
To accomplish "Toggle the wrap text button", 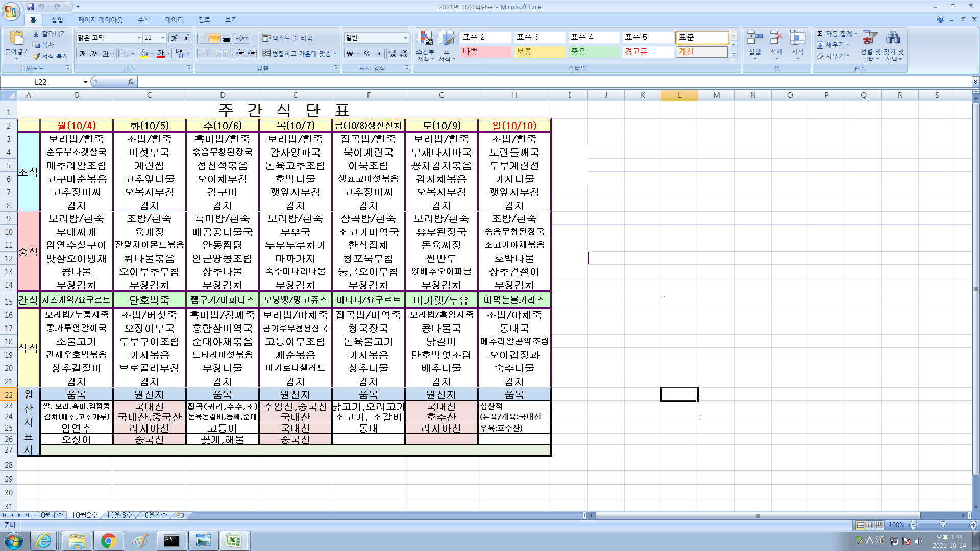I will [287, 38].
